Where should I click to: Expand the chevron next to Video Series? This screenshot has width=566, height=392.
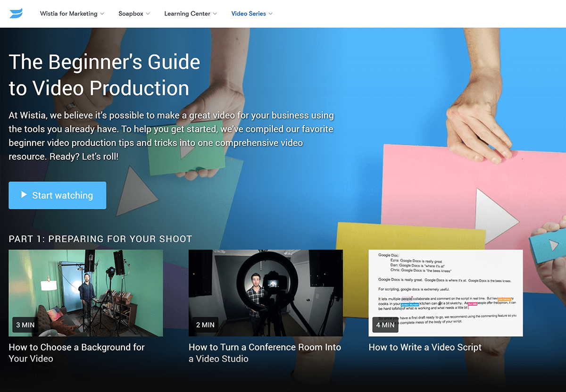point(271,14)
